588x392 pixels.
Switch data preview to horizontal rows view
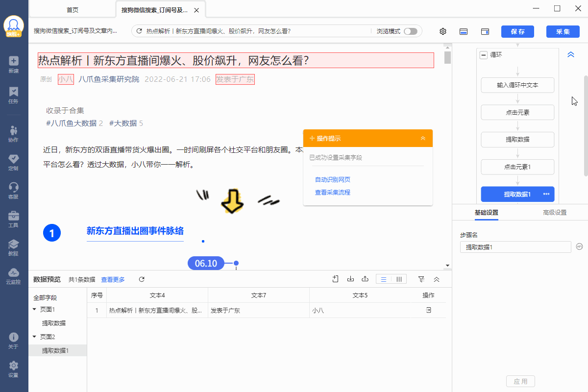384,279
